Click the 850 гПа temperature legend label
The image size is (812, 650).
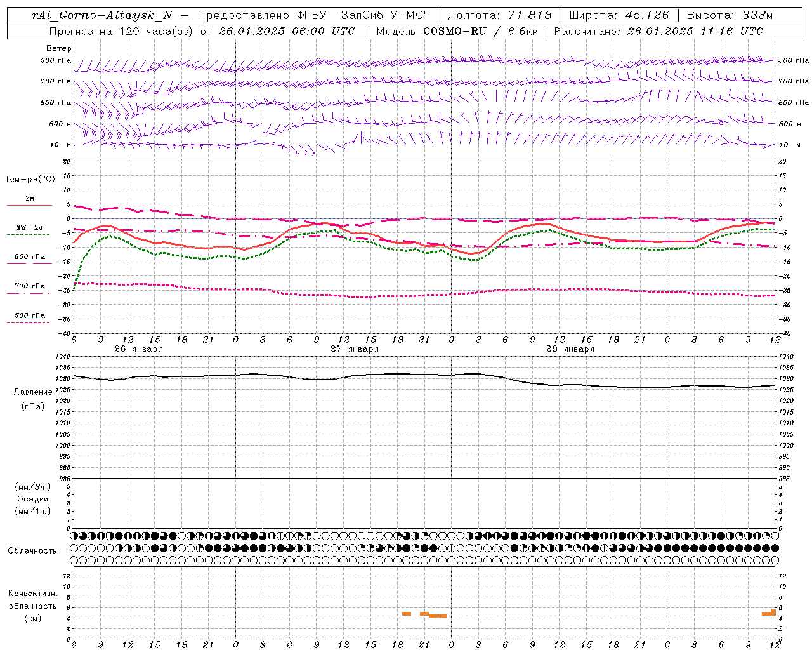click(x=30, y=256)
